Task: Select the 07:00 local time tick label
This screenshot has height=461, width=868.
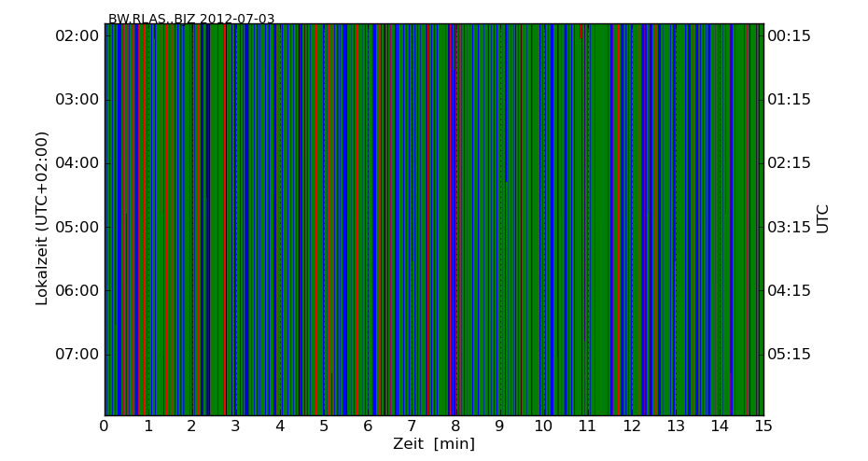Action: (x=77, y=354)
